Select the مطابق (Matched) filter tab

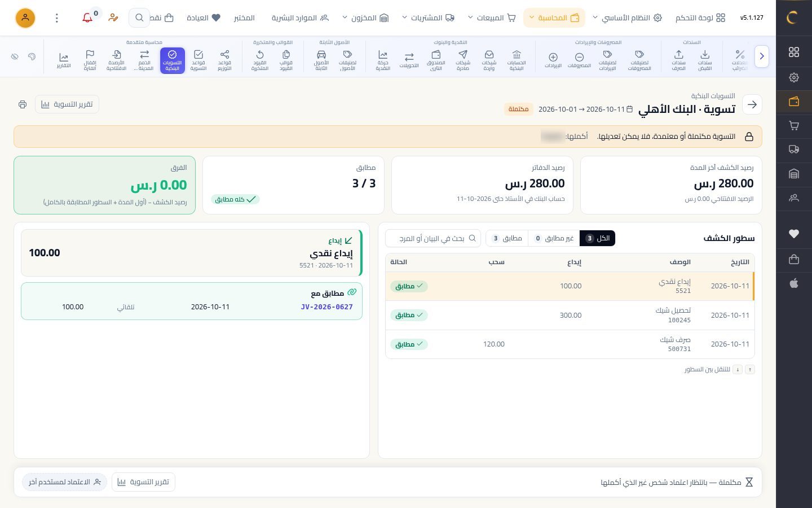click(507, 238)
